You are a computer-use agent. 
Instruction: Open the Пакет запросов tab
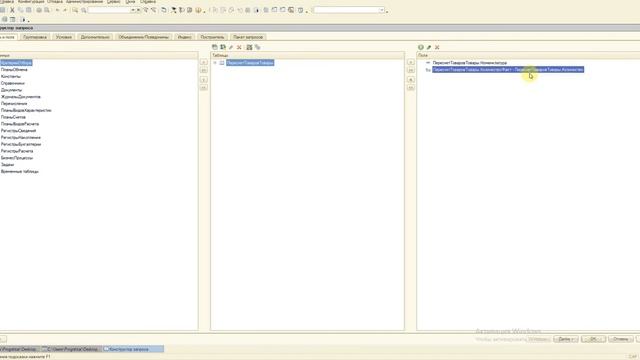click(x=248, y=37)
